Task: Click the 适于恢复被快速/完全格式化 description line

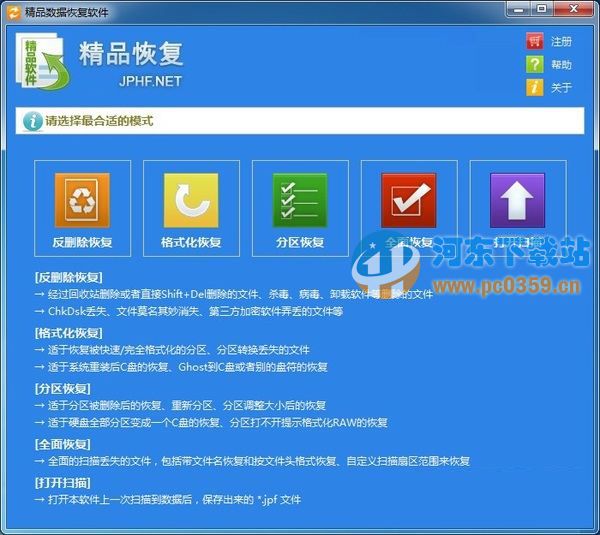Action: (x=172, y=350)
